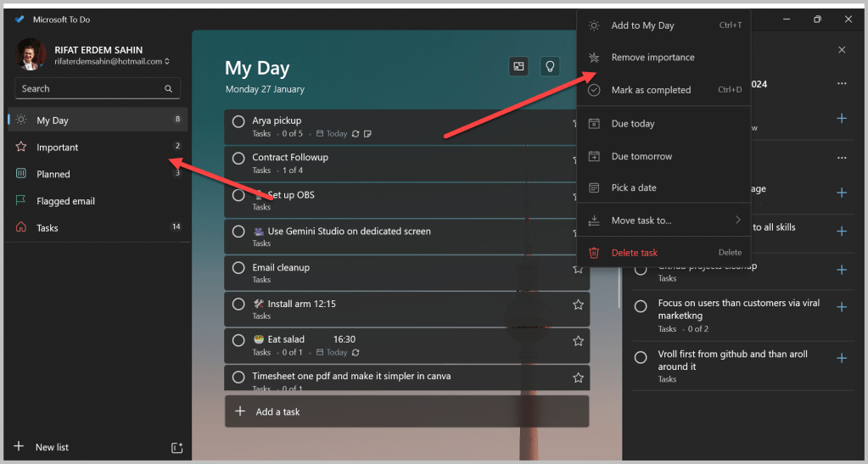Open the Planned list
This screenshot has height=464, width=868.
(98, 174)
